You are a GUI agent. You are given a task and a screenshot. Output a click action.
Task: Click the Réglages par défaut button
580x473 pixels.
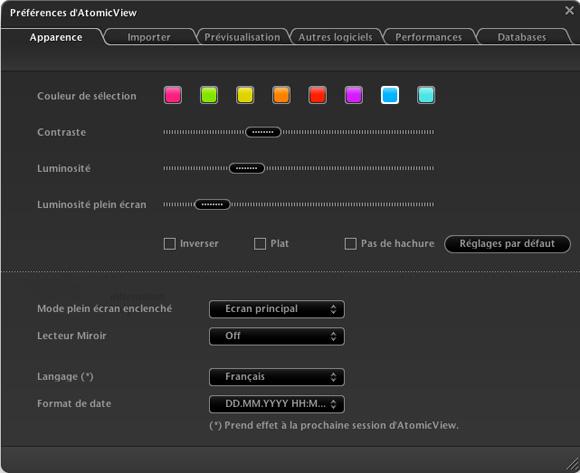507,244
